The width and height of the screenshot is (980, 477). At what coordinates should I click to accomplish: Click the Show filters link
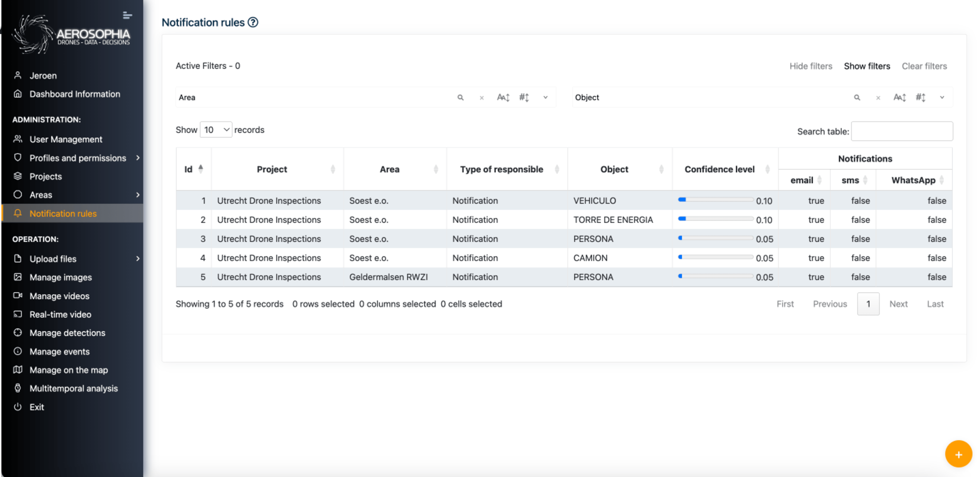867,66
